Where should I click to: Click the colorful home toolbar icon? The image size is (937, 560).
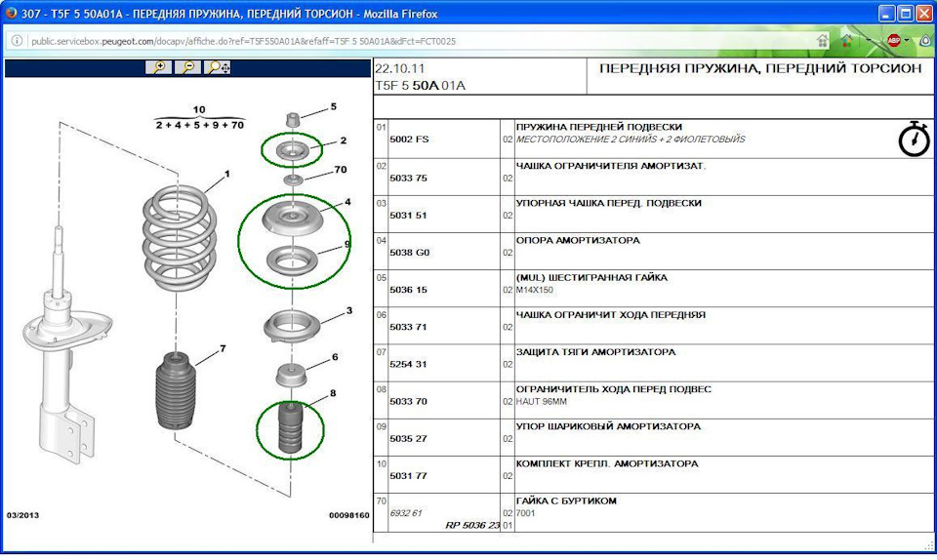pos(847,41)
